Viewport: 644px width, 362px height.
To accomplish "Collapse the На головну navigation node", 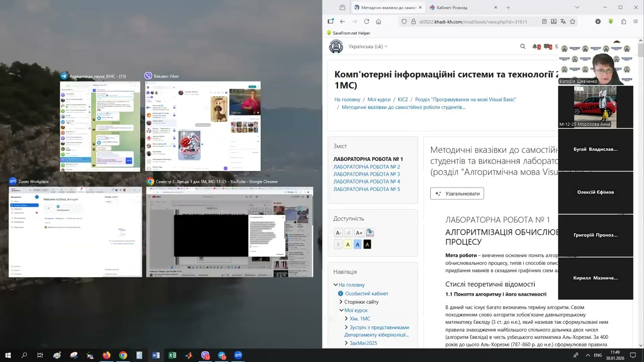I will pyautogui.click(x=336, y=285).
